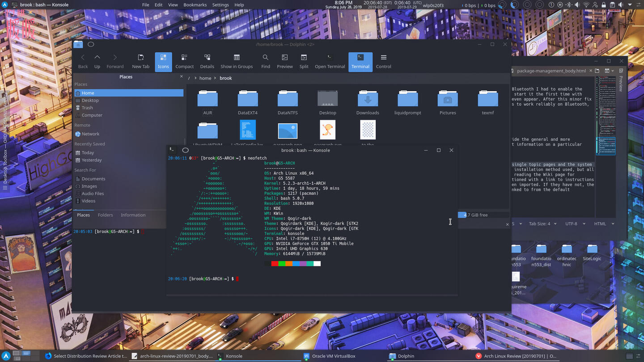Open the Find tool in Dolphin
This screenshot has height=362, width=644.
pyautogui.click(x=266, y=61)
